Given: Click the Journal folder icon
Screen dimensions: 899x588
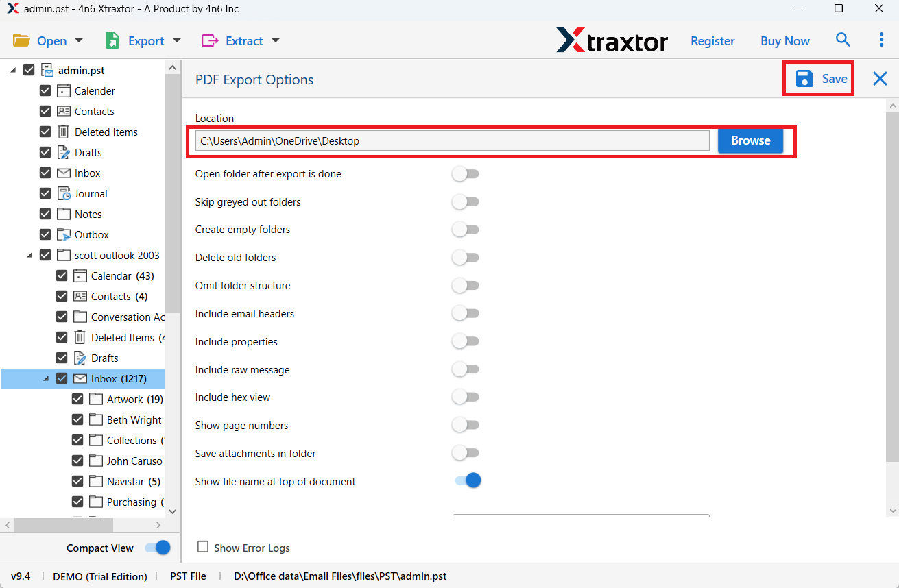Looking at the screenshot, I should (x=64, y=193).
